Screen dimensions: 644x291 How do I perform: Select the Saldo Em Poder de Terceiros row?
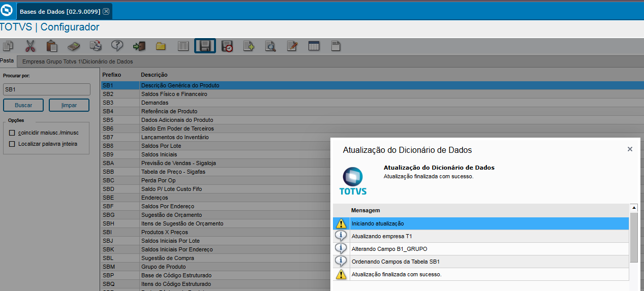tap(373, 128)
